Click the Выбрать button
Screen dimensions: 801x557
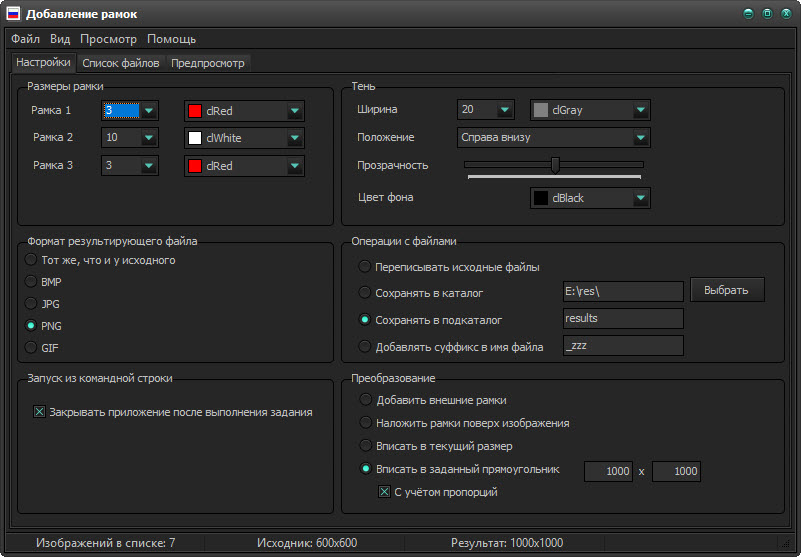click(x=727, y=290)
